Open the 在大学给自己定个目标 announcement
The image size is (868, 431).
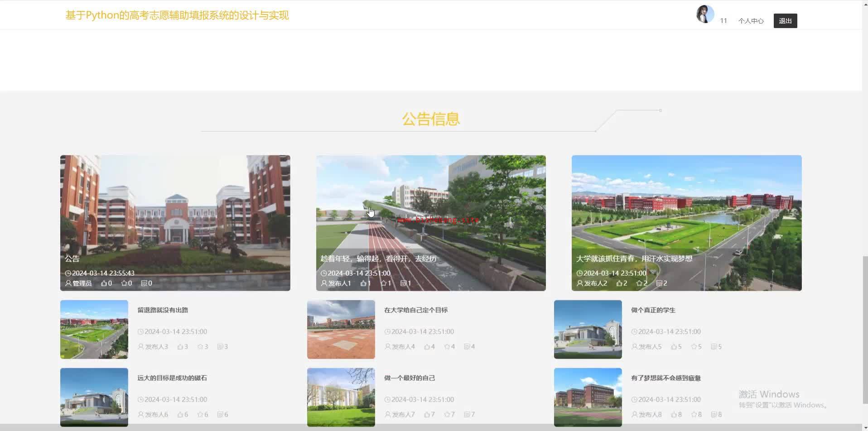[415, 310]
